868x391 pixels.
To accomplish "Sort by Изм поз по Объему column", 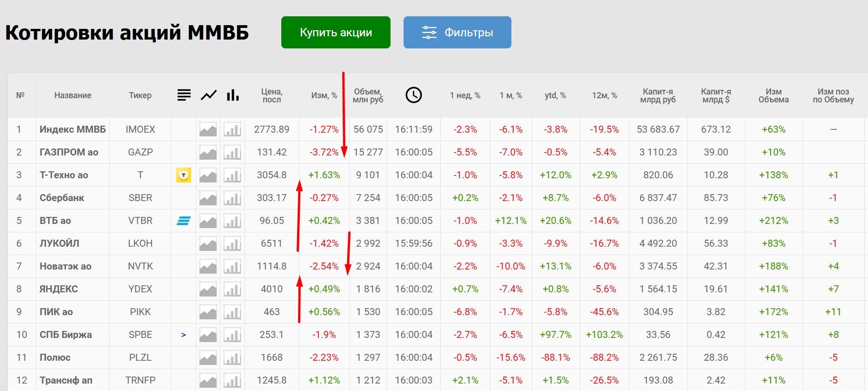I will (x=833, y=95).
